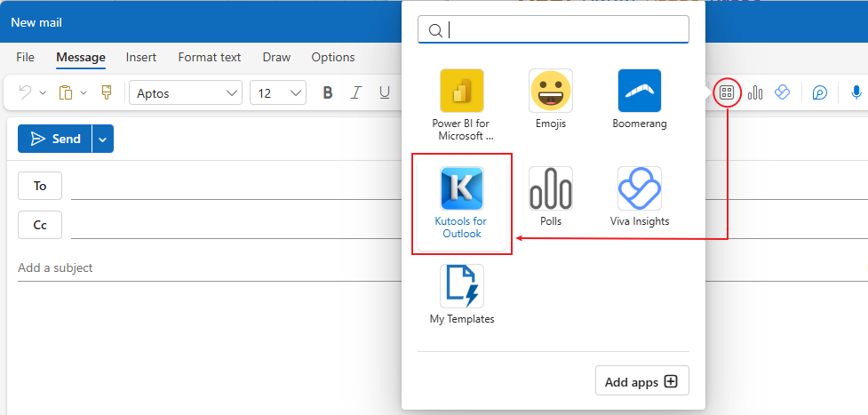
Task: Switch to the Message tab
Action: [x=81, y=58]
